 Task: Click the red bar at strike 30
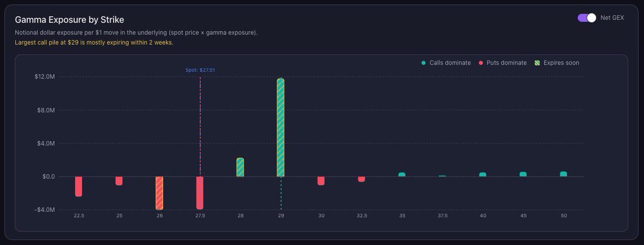tap(321, 181)
